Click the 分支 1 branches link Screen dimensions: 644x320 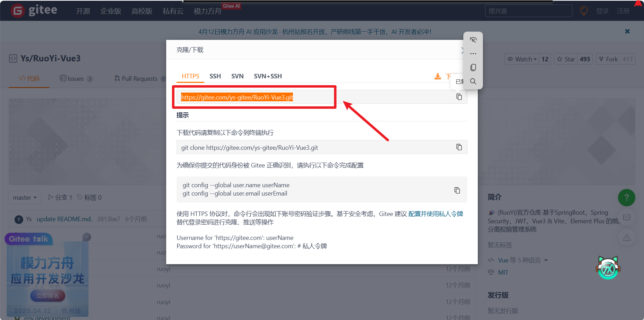click(60, 198)
